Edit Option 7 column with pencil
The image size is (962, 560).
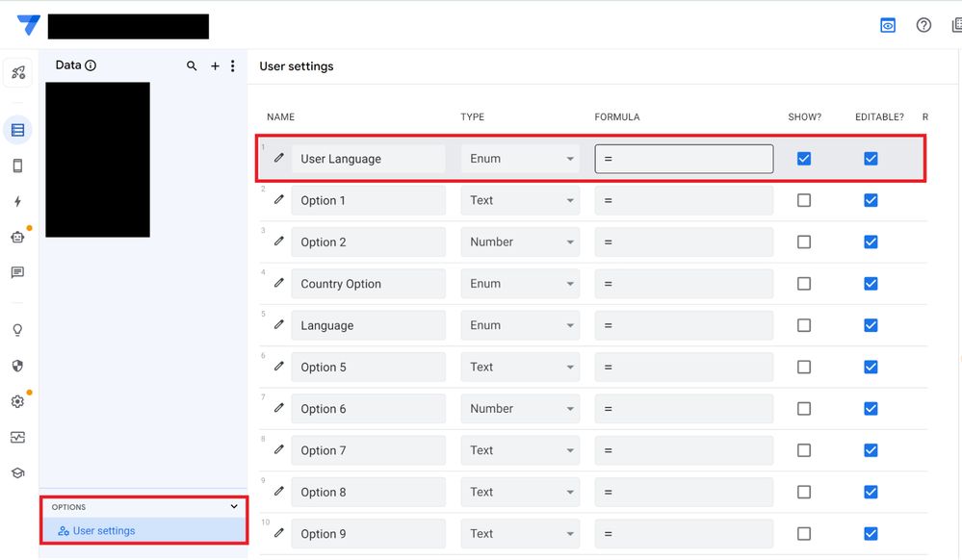[279, 450]
